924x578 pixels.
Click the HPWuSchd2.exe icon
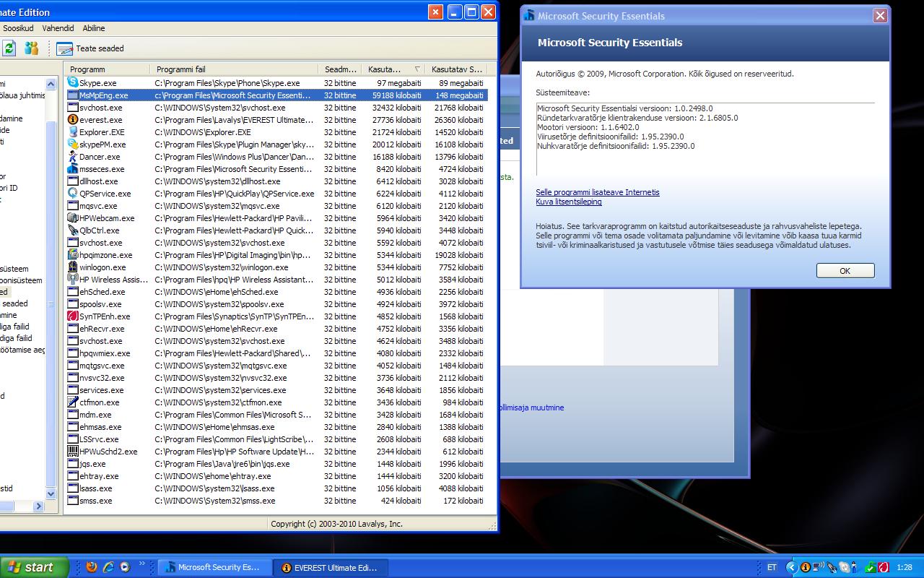73,452
